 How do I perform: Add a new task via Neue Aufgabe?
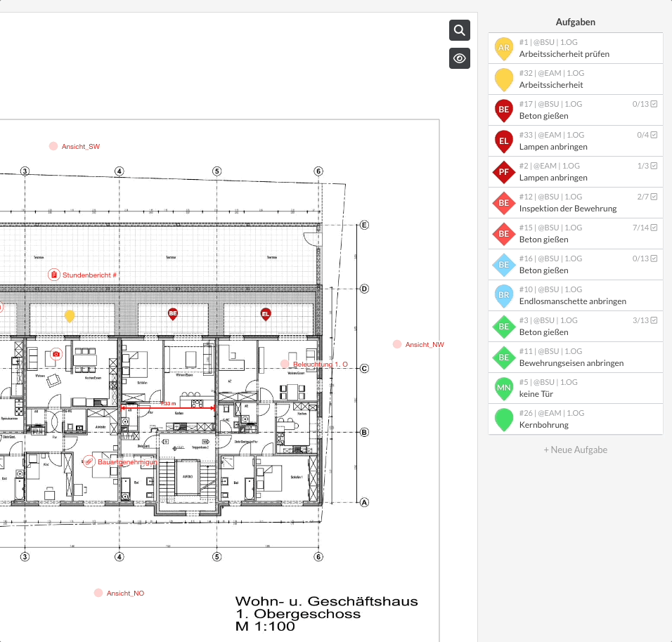[x=575, y=450]
